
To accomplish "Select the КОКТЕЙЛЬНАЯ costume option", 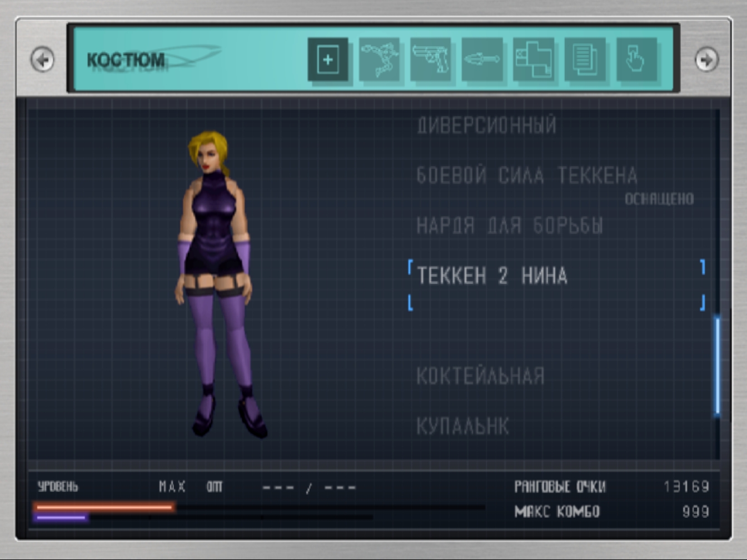I will [x=480, y=376].
